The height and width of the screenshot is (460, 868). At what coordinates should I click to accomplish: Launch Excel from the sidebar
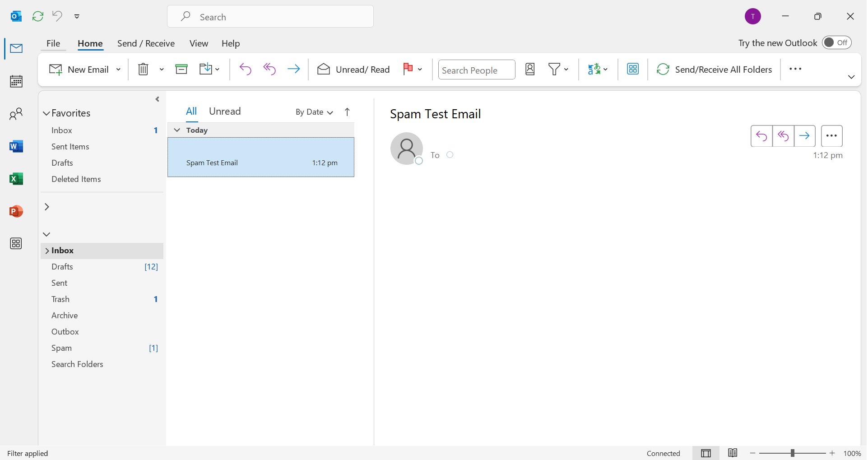tap(16, 179)
